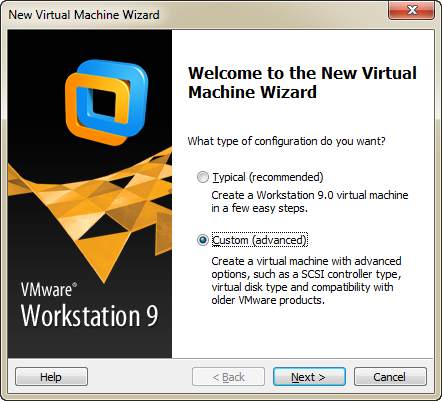
Task: Select the Typical radio button circle
Action: click(x=203, y=177)
